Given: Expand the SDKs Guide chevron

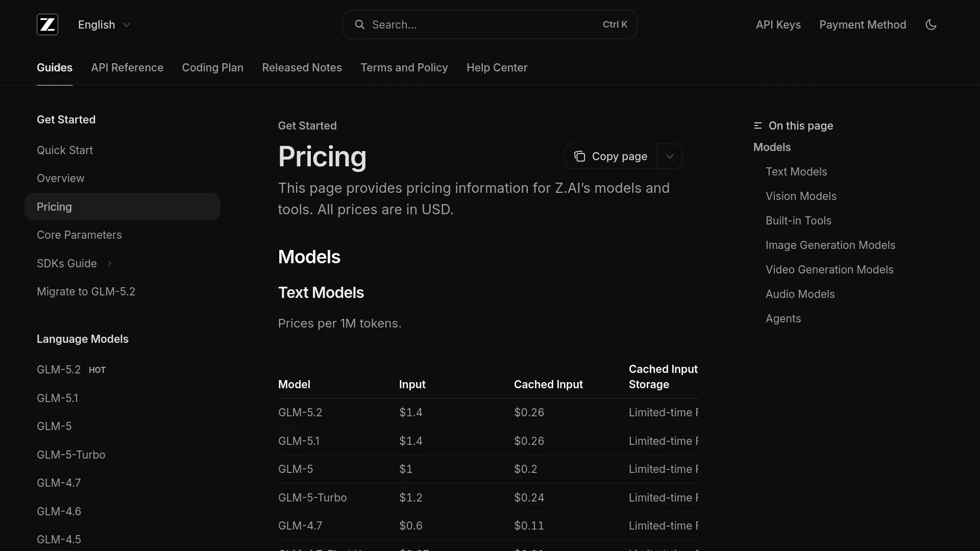Looking at the screenshot, I should pyautogui.click(x=109, y=263).
